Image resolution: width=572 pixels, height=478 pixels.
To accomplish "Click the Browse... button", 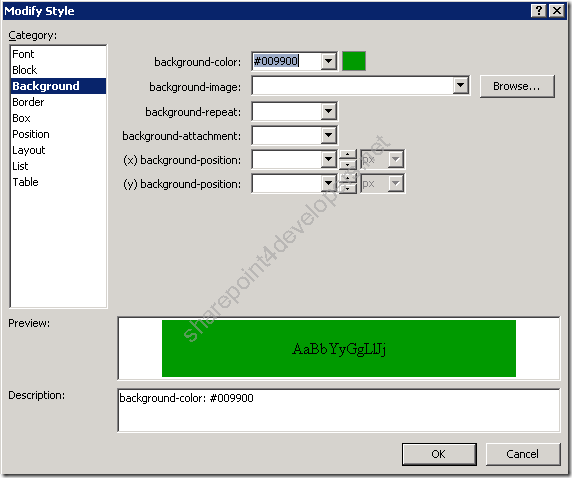I will point(517,86).
